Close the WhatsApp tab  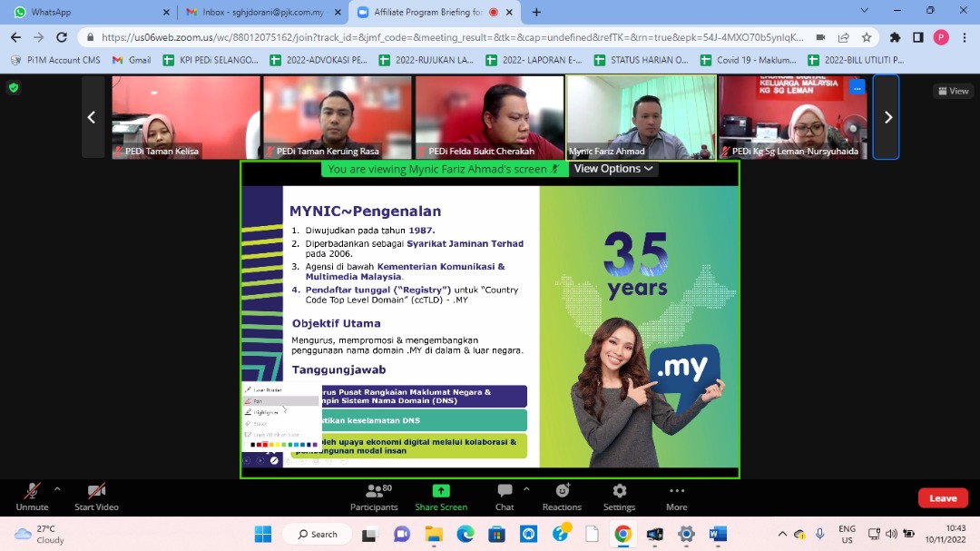tap(166, 12)
